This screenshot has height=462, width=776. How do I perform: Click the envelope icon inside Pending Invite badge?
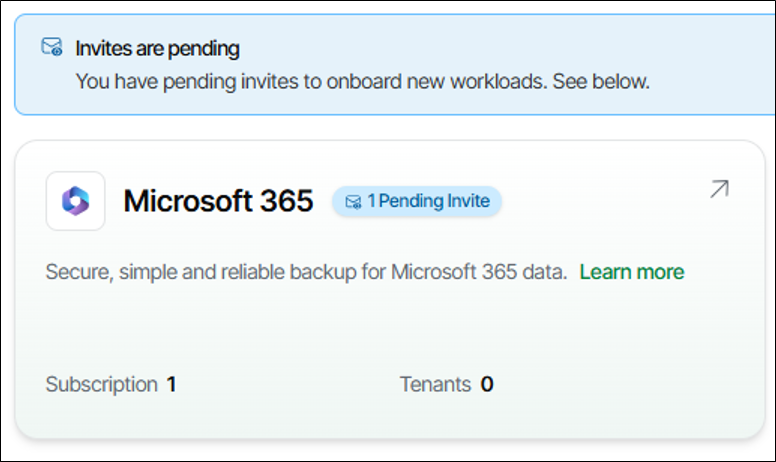(353, 201)
